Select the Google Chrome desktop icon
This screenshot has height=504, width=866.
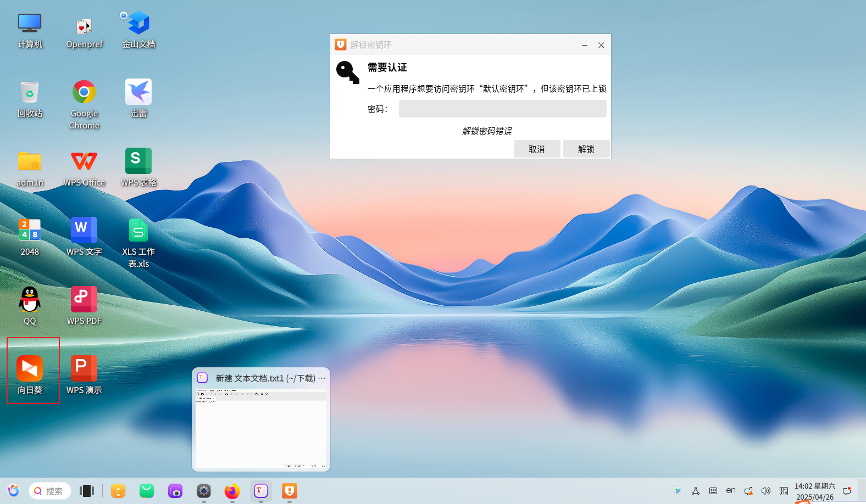coord(84,92)
